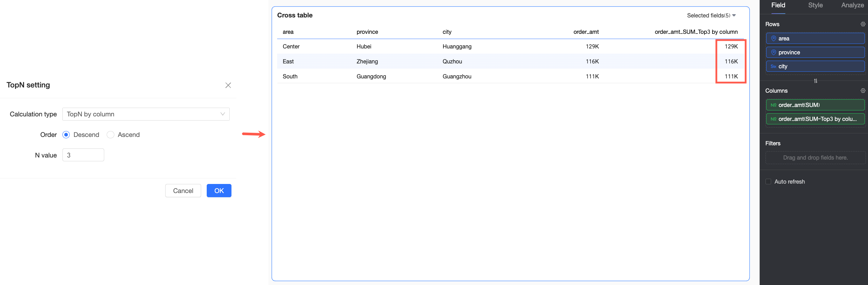Click the Huanggang cell
Screen dimensions: 868x285
tap(457, 46)
